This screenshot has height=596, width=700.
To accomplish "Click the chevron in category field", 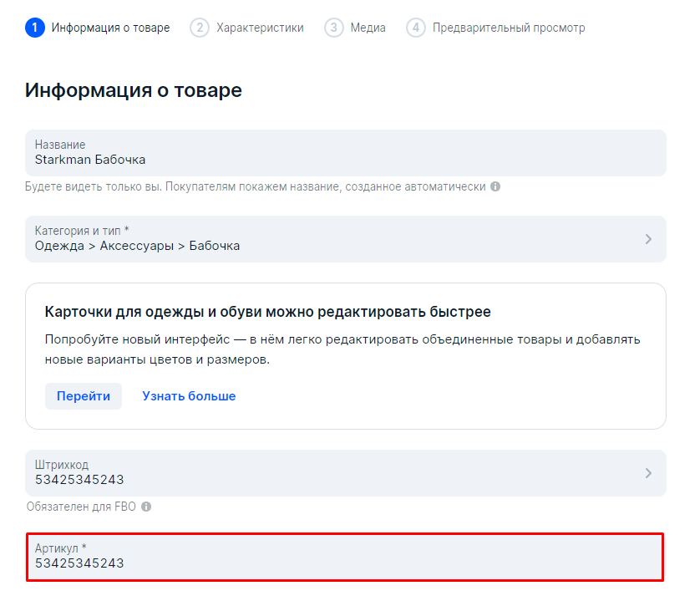I will tap(648, 239).
